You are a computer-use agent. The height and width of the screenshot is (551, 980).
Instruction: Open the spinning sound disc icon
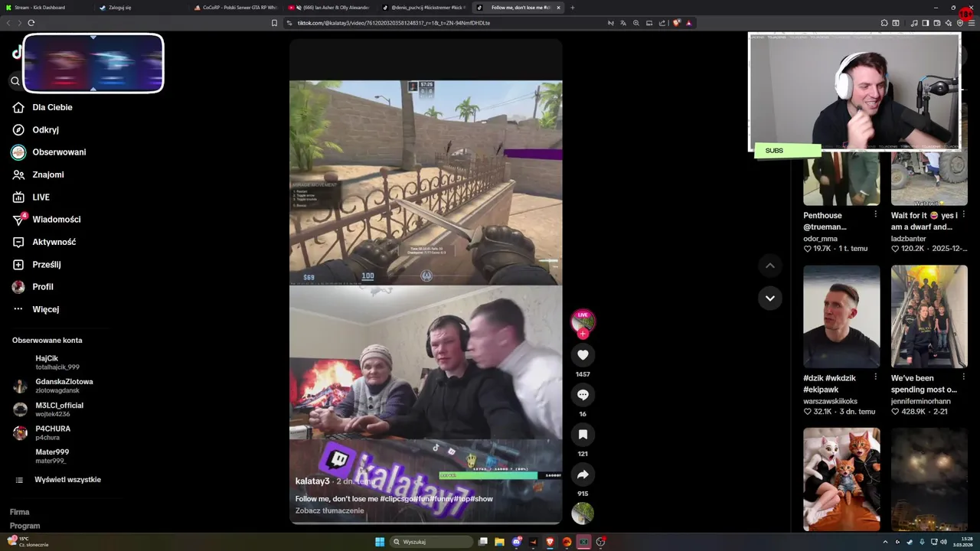pyautogui.click(x=583, y=513)
